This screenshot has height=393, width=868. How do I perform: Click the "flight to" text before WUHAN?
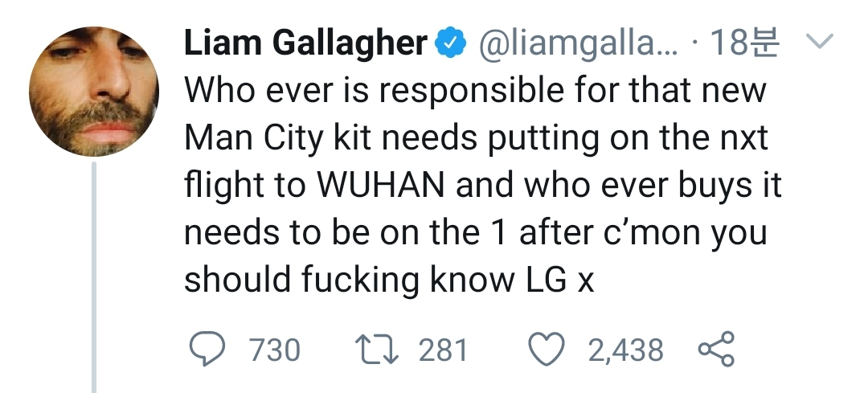(x=245, y=186)
